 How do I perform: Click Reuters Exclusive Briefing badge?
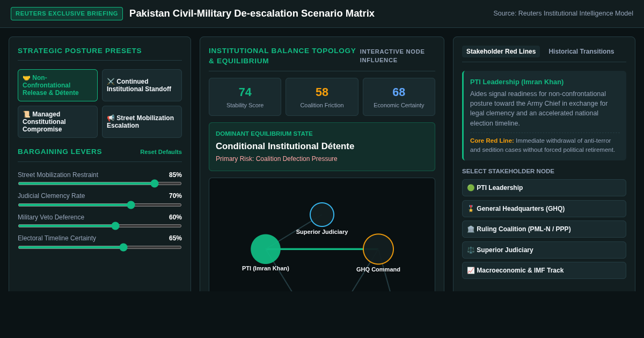67,13
